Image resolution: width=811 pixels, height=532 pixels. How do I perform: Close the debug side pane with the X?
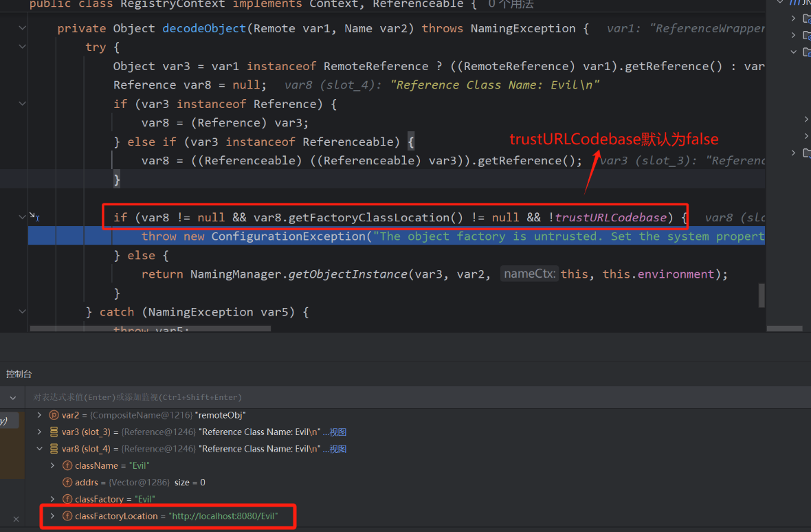click(x=16, y=519)
